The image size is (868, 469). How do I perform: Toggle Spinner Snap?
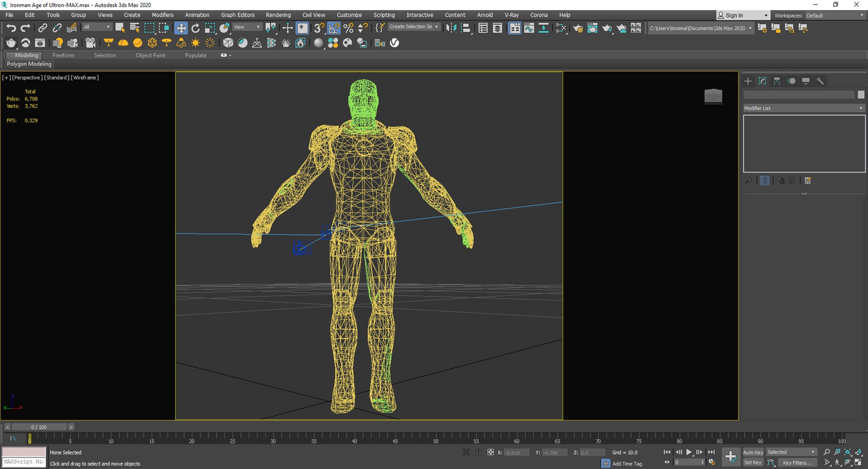[x=363, y=28]
